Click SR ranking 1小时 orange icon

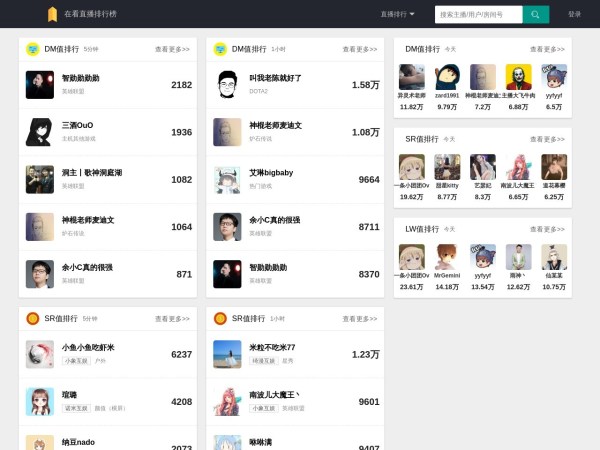(x=220, y=318)
